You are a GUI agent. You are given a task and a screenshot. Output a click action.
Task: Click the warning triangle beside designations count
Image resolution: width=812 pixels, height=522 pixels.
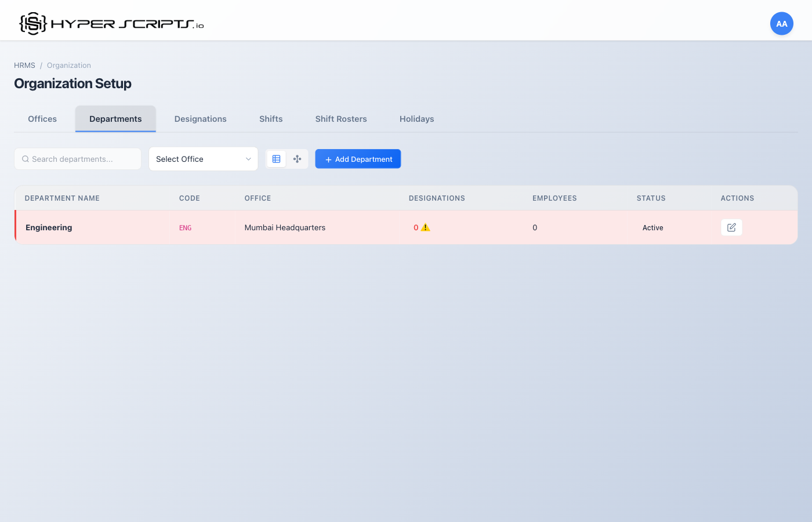point(426,227)
